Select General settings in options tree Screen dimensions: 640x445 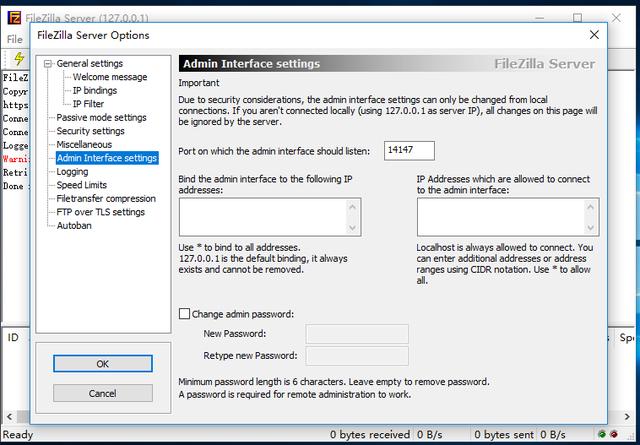point(89,63)
